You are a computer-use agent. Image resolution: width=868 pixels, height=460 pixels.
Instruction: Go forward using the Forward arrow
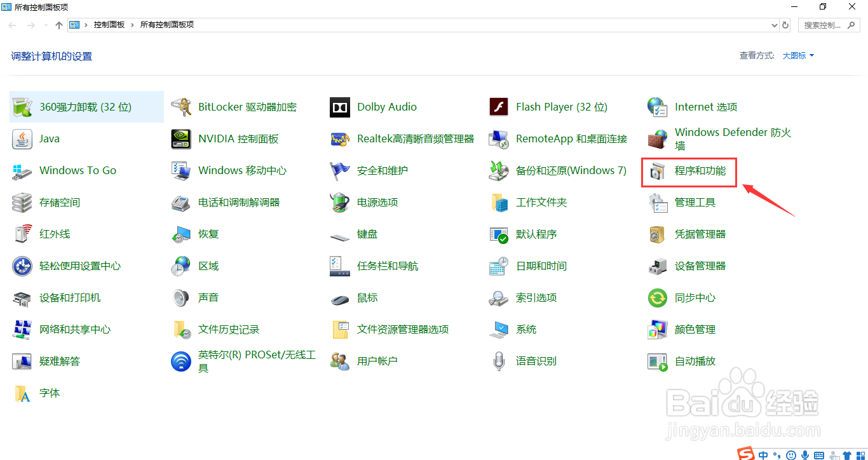click(31, 25)
